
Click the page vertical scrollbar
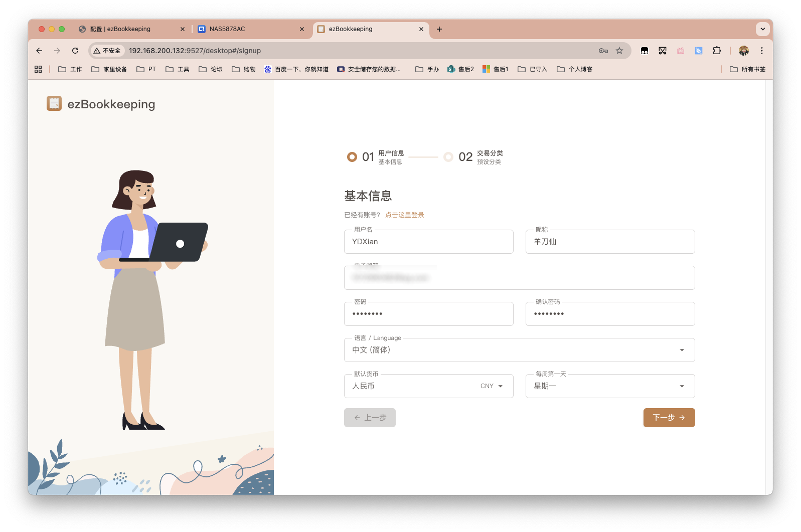[x=769, y=287]
